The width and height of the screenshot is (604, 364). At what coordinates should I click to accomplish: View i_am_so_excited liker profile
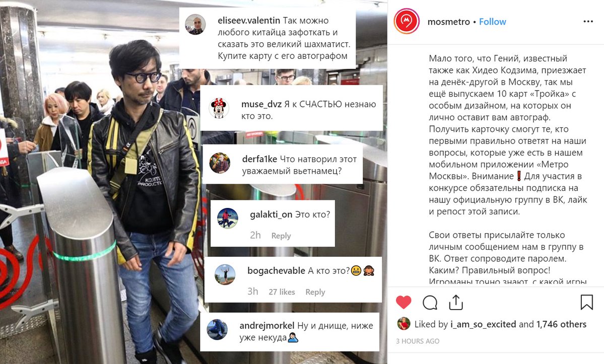point(483,324)
